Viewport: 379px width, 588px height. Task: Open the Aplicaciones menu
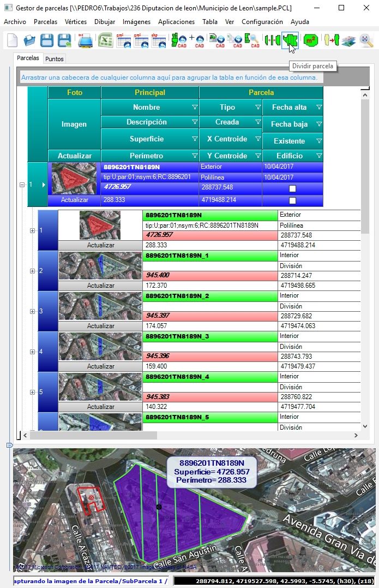176,22
